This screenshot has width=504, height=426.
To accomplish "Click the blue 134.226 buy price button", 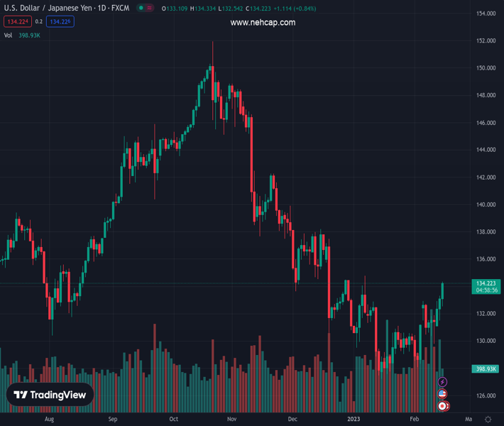I will [60, 22].
